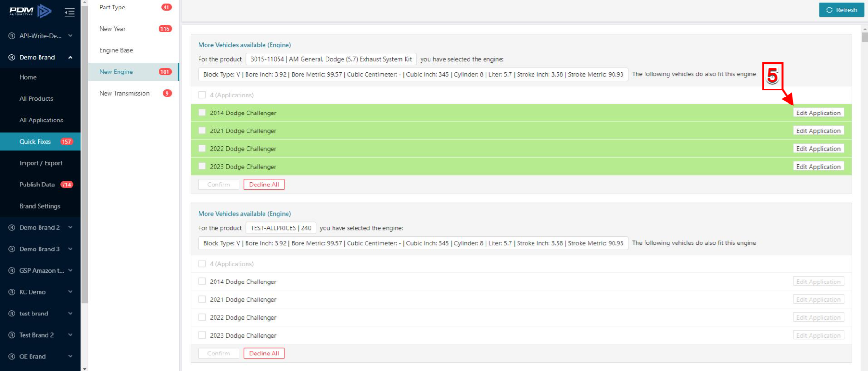
Task: Click Edit Application for highlighted 2023 Dodge Challenger
Action: pyautogui.click(x=818, y=167)
